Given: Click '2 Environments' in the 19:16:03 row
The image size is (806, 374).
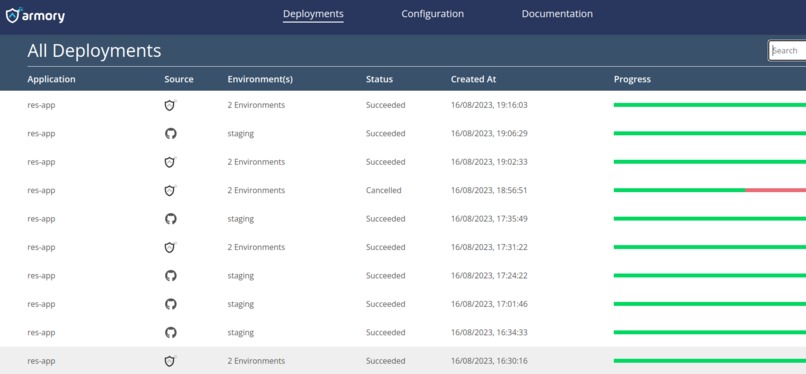Looking at the screenshot, I should pos(256,105).
